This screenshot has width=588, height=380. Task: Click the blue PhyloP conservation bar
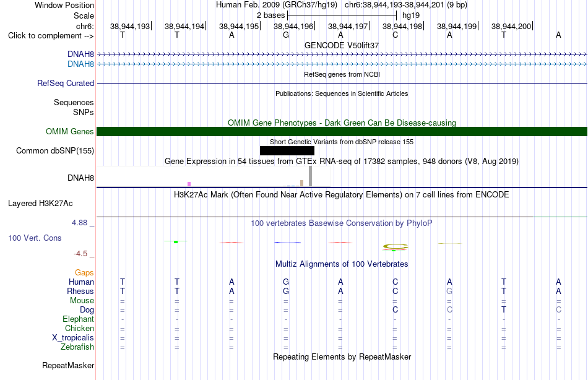pyautogui.click(x=287, y=243)
